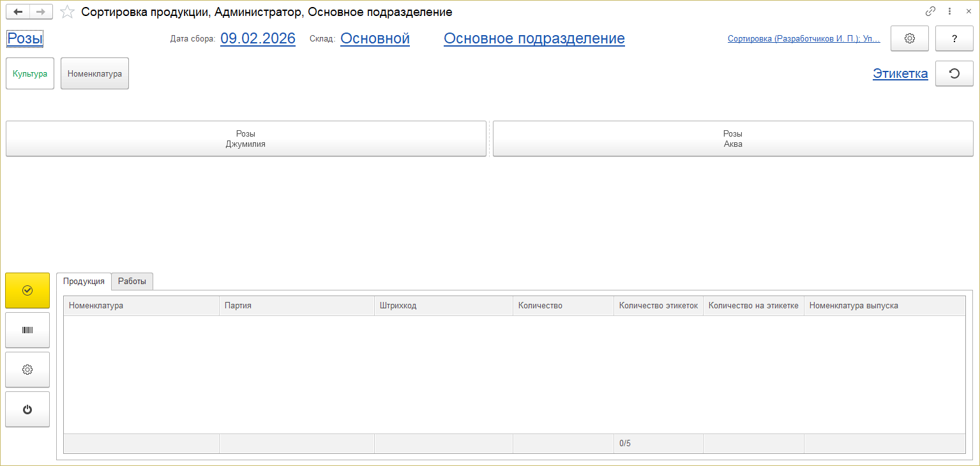Toggle the Номенклатура filter button
The height and width of the screenshot is (466, 980).
[94, 73]
